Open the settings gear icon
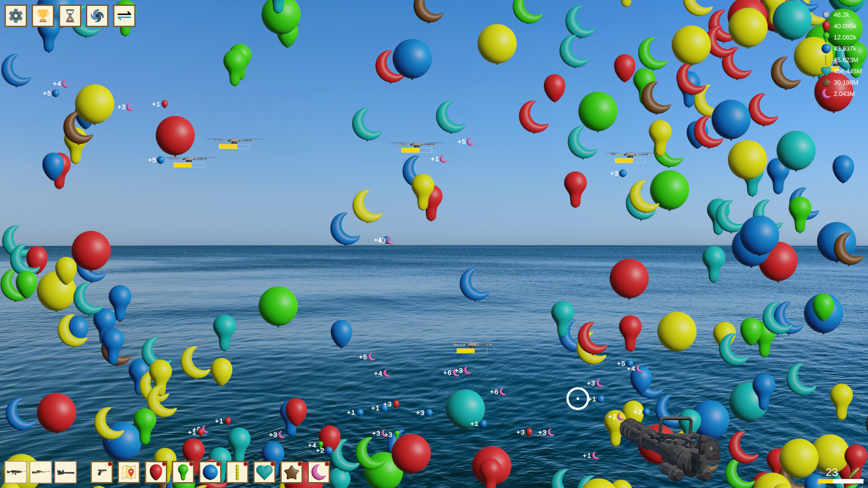The height and width of the screenshot is (488, 868). click(x=15, y=16)
